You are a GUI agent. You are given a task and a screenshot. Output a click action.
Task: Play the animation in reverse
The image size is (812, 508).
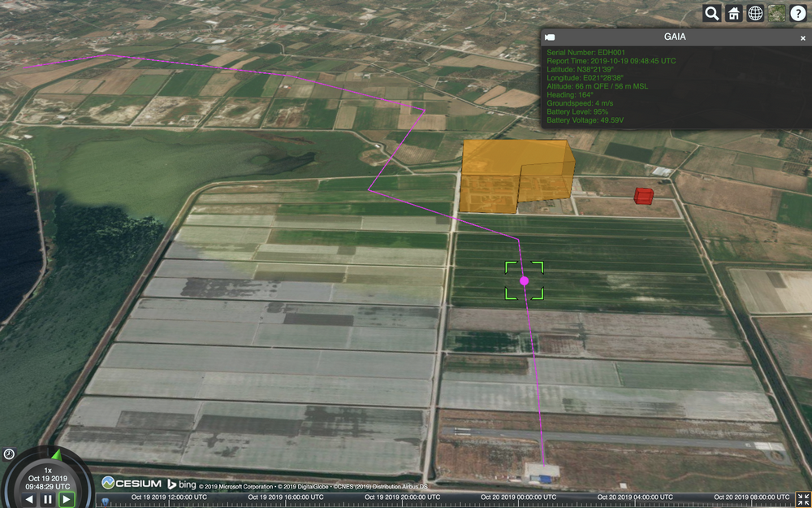click(29, 500)
